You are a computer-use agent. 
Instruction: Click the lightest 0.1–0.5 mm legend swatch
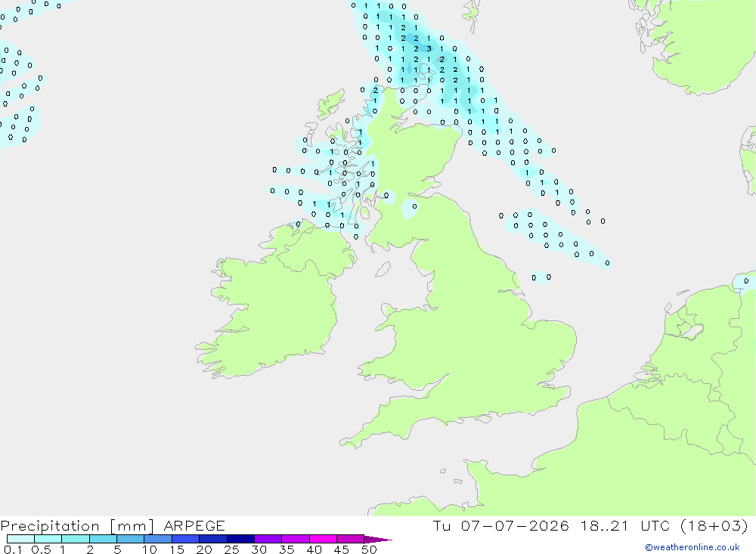(20, 539)
